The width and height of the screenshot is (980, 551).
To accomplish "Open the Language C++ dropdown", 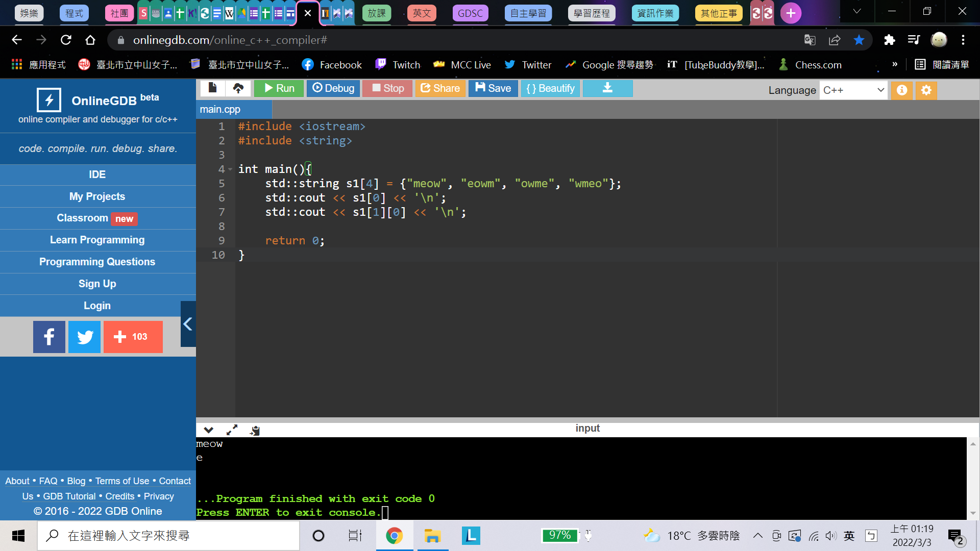I will tap(853, 90).
